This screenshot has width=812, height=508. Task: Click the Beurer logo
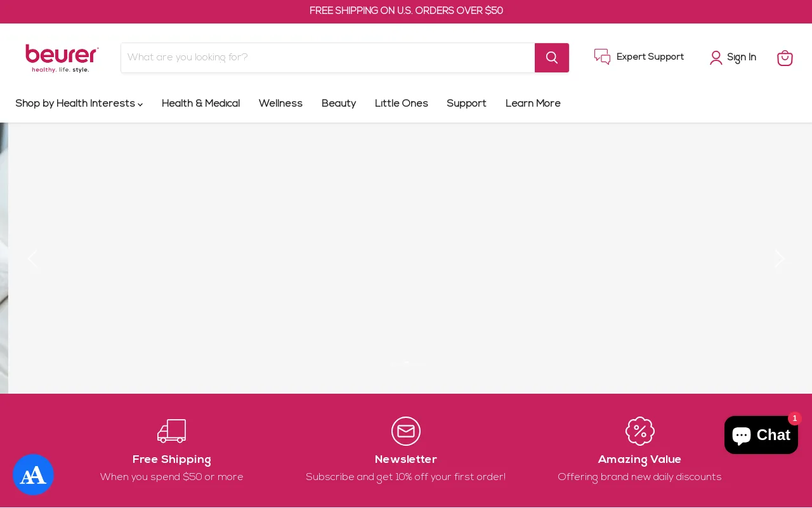62,58
